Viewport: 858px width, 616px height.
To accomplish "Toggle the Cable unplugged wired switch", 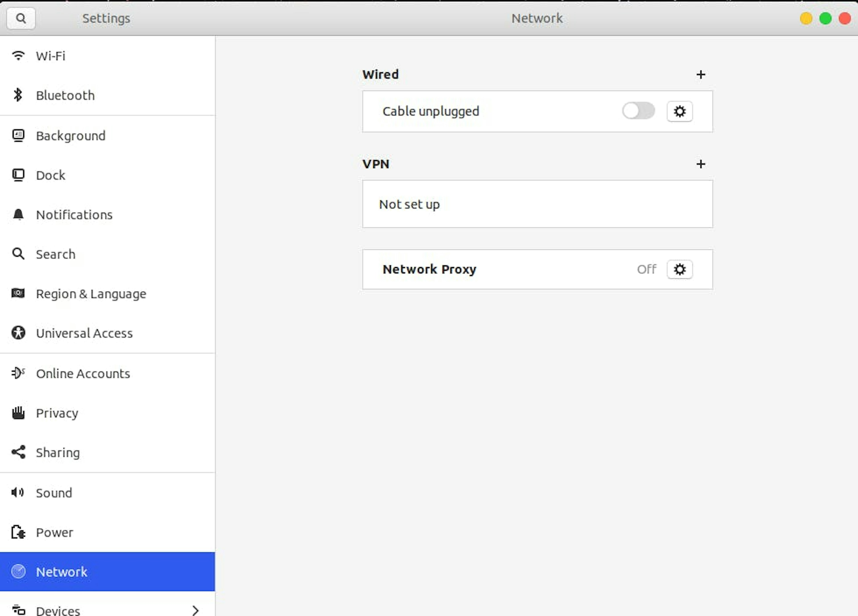I will point(638,111).
